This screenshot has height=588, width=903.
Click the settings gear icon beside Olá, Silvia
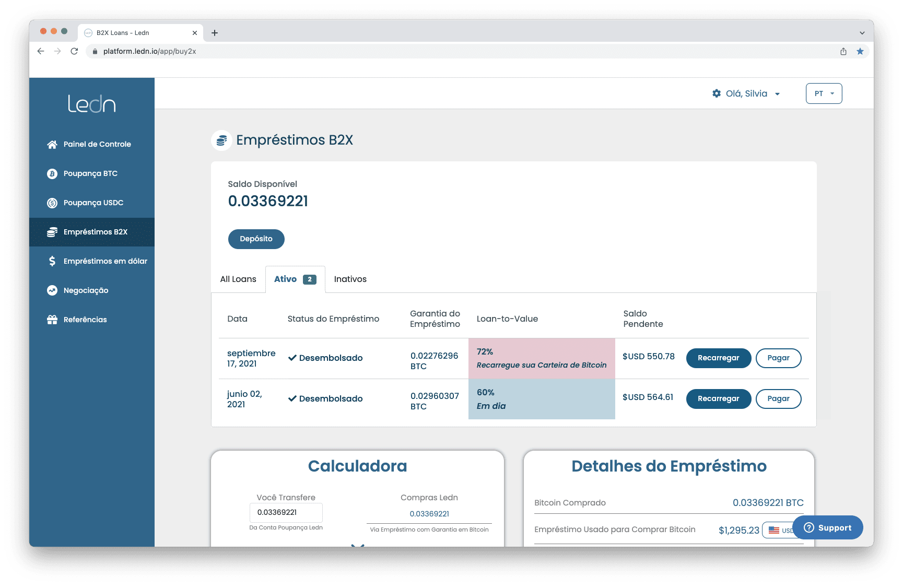coord(717,93)
